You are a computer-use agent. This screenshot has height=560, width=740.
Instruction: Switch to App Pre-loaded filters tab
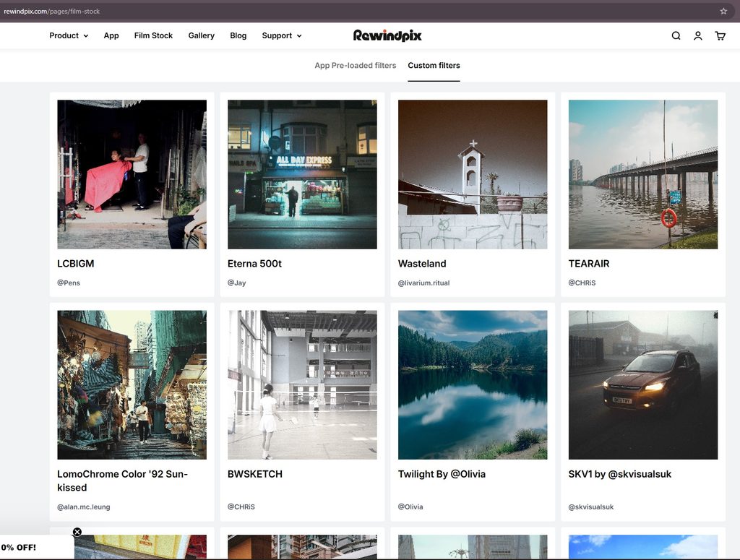356,66
